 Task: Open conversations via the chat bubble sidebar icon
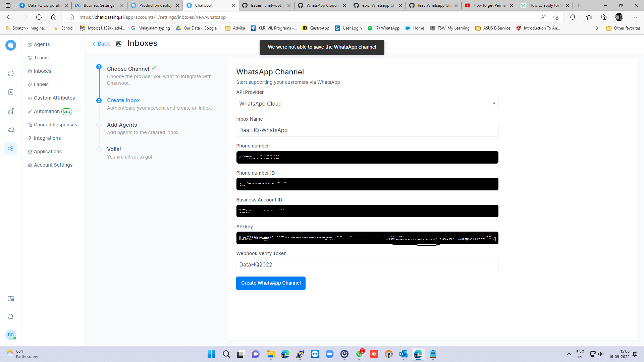(x=11, y=73)
